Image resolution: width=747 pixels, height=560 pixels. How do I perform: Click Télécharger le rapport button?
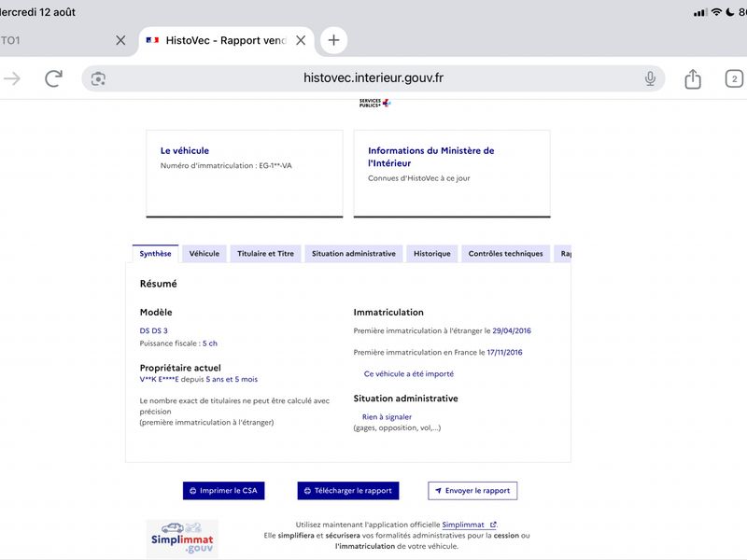click(x=348, y=491)
